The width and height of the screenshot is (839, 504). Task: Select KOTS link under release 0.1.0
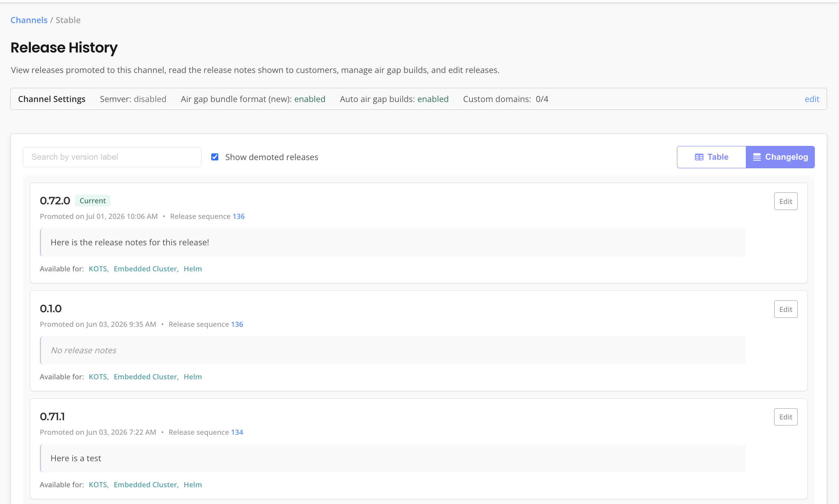[98, 377]
